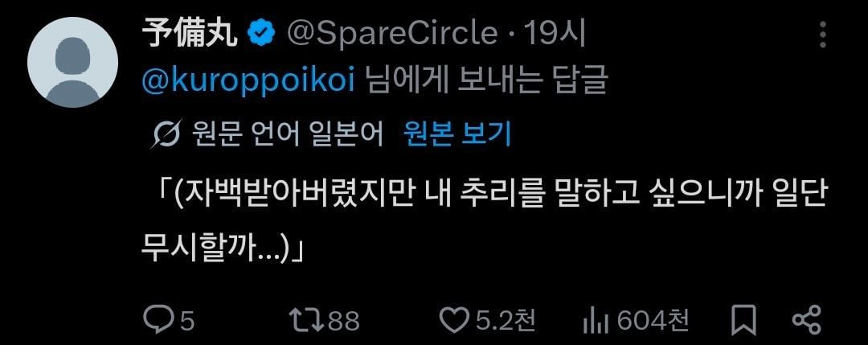Open the tweet by clicking its body text
Image resolution: width=868 pixels, height=345 pixels.
[x=483, y=222]
